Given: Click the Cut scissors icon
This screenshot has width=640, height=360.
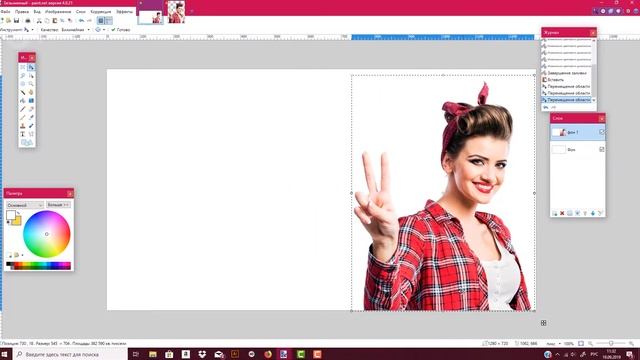Looking at the screenshot, I should (x=39, y=20).
